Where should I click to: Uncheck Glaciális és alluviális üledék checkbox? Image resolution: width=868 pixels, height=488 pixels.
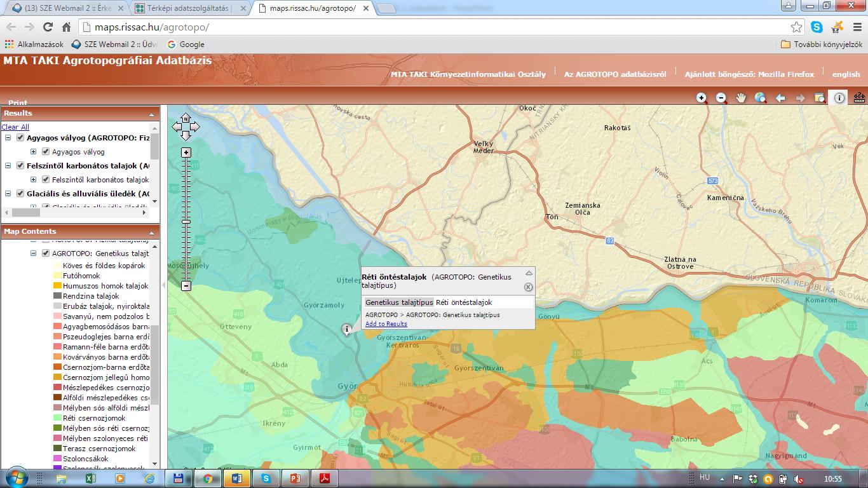coord(21,193)
